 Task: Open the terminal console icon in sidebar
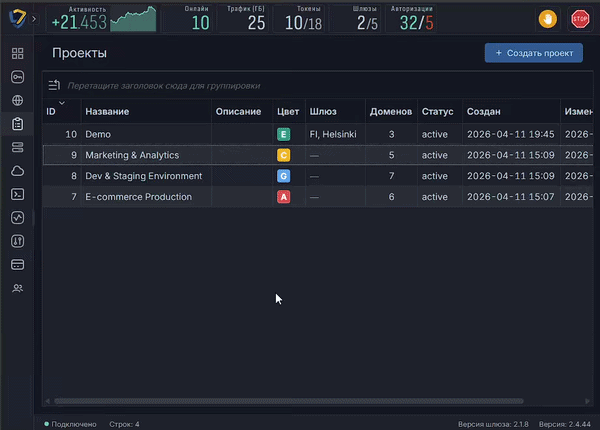(17, 194)
